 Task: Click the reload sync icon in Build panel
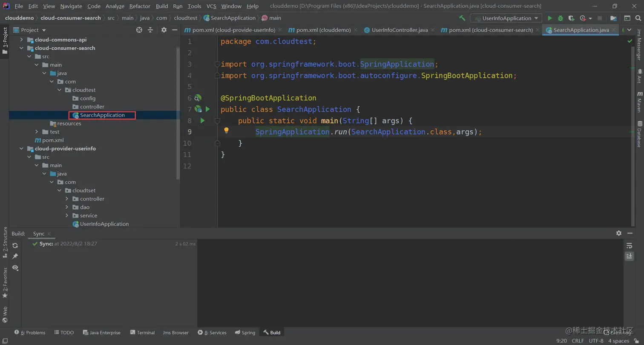click(x=15, y=245)
